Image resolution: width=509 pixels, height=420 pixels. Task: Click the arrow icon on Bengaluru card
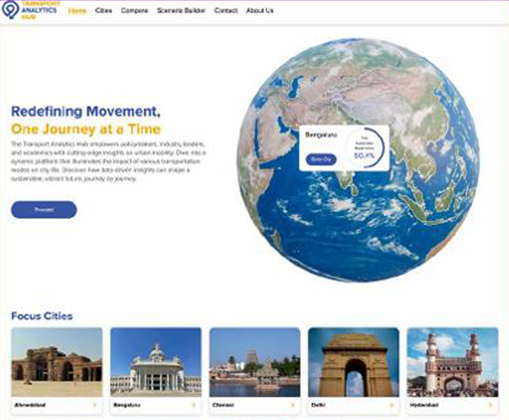point(193,405)
